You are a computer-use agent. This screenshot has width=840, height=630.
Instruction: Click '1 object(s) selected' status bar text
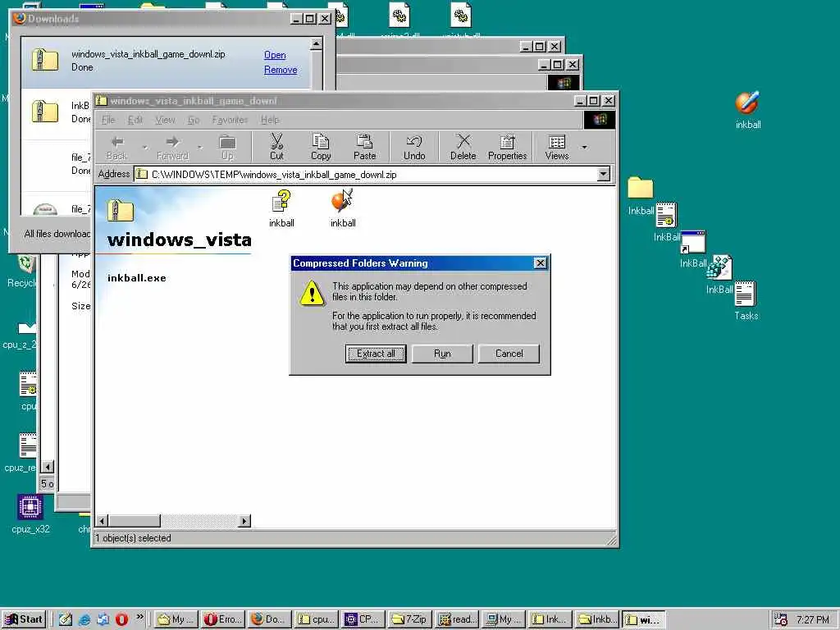coord(134,538)
